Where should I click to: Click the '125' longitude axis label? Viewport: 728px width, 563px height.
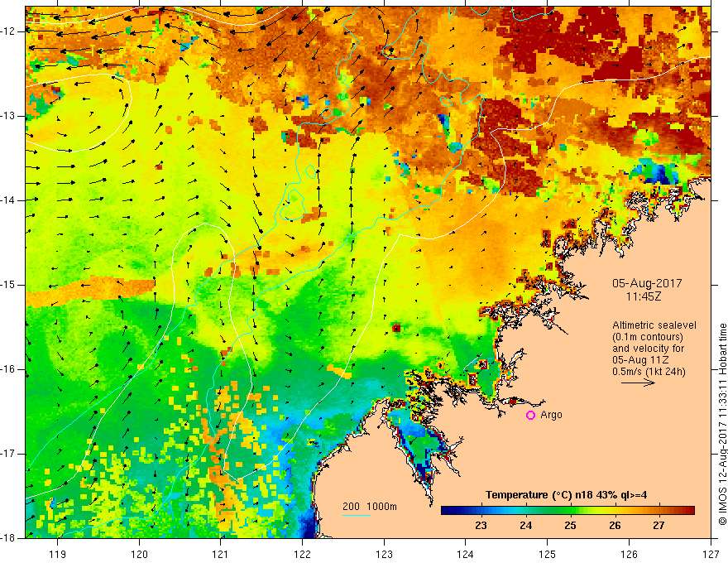(x=548, y=554)
